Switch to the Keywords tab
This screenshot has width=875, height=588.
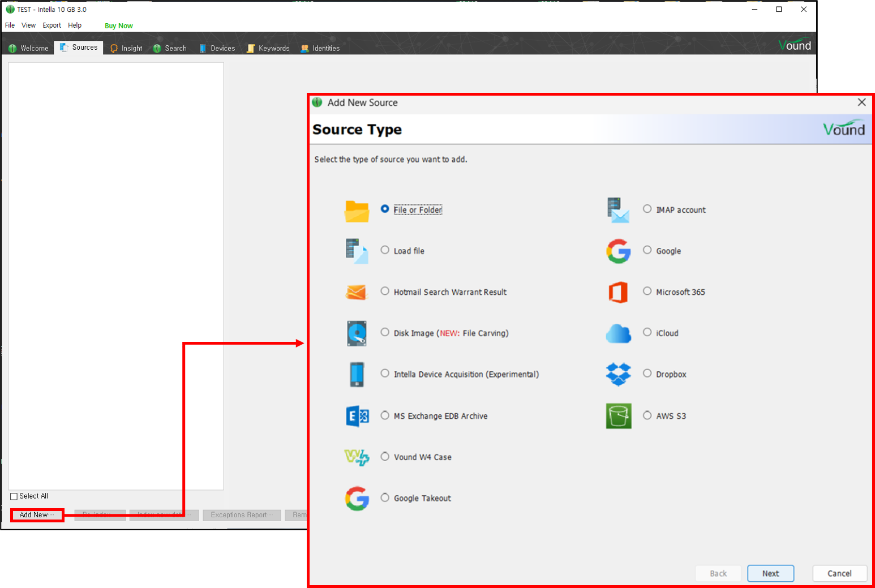(268, 48)
